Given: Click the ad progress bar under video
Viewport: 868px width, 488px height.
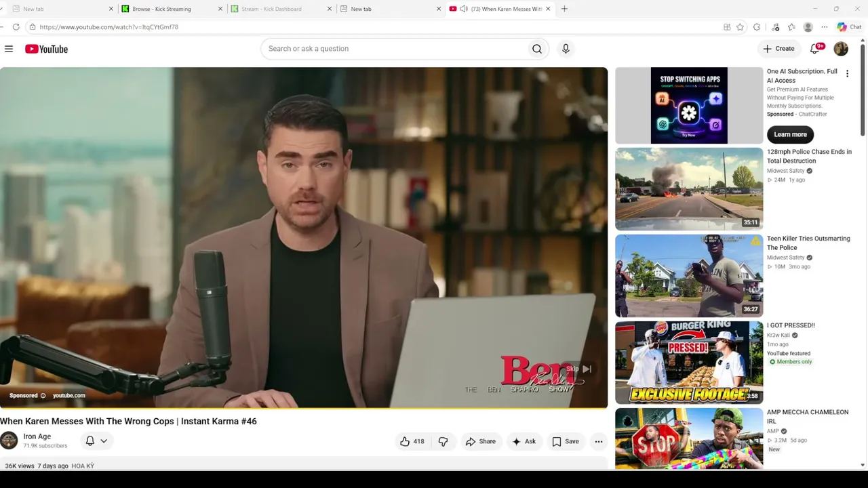Looking at the screenshot, I should [x=304, y=408].
